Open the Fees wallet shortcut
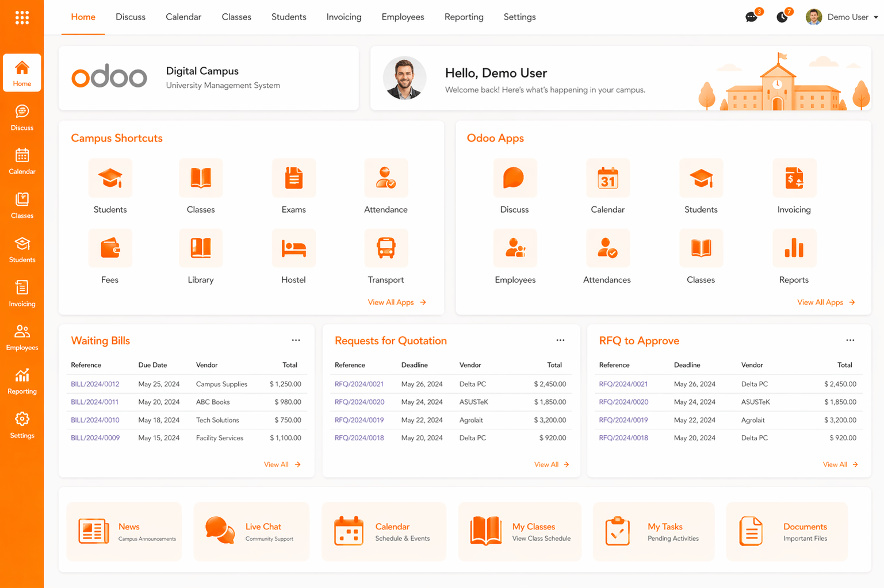The height and width of the screenshot is (588, 884). pyautogui.click(x=110, y=249)
